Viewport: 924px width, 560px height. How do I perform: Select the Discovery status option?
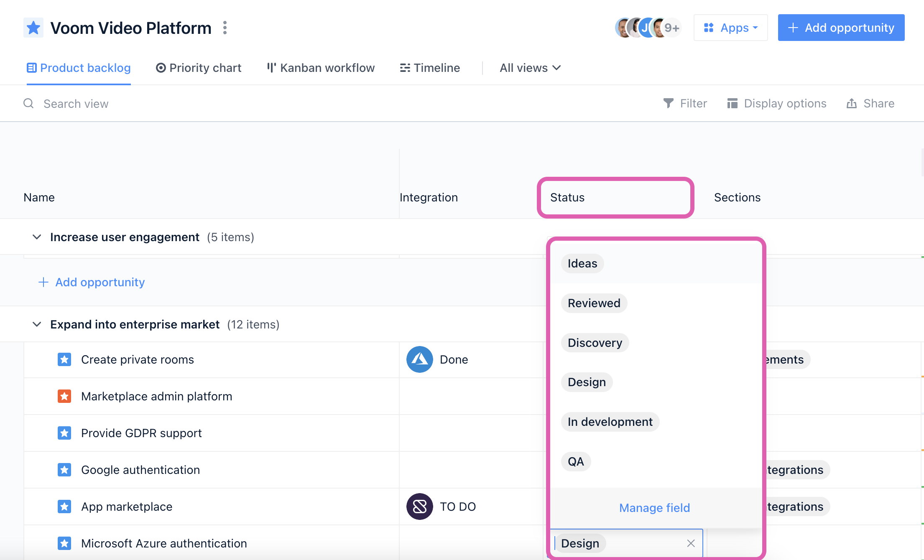tap(595, 343)
